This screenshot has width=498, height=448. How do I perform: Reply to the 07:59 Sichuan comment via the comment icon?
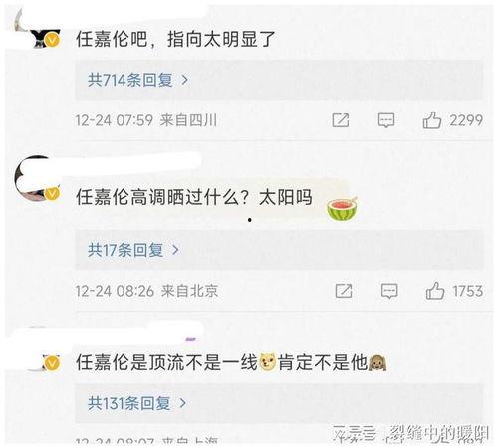coord(386,120)
